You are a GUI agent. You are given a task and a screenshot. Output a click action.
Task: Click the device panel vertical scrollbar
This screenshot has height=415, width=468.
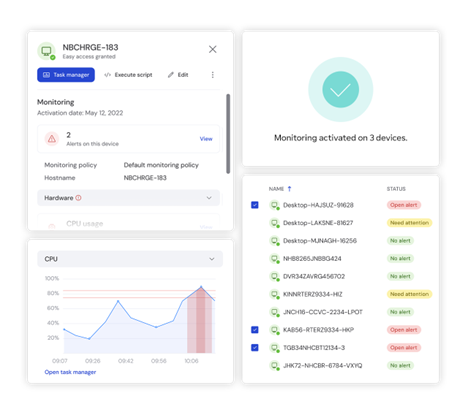pyautogui.click(x=228, y=134)
